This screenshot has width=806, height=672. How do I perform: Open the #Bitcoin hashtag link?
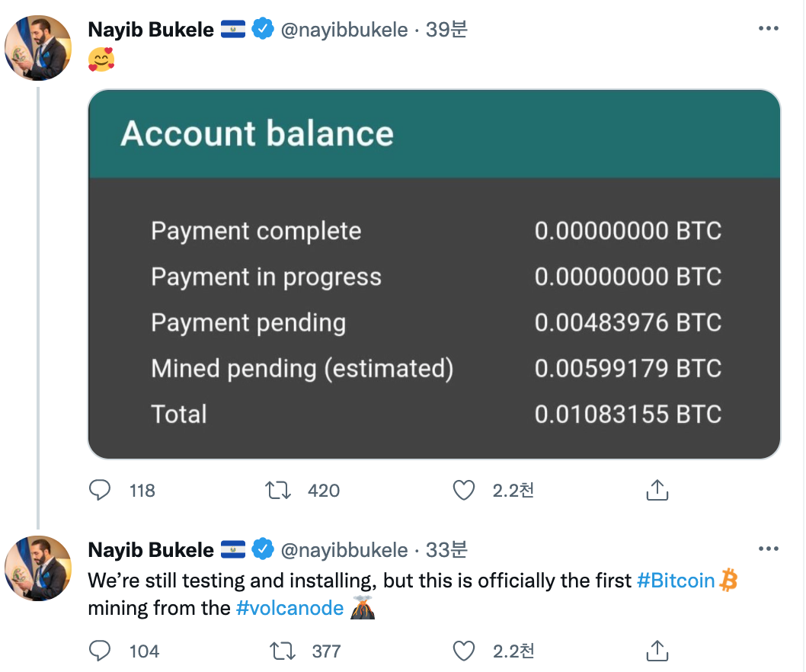pos(675,581)
